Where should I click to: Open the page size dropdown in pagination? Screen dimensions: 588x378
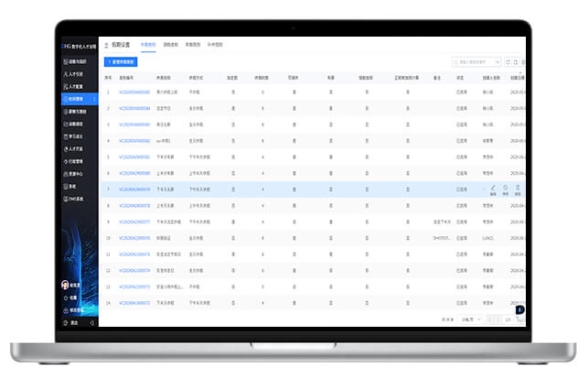tap(469, 319)
